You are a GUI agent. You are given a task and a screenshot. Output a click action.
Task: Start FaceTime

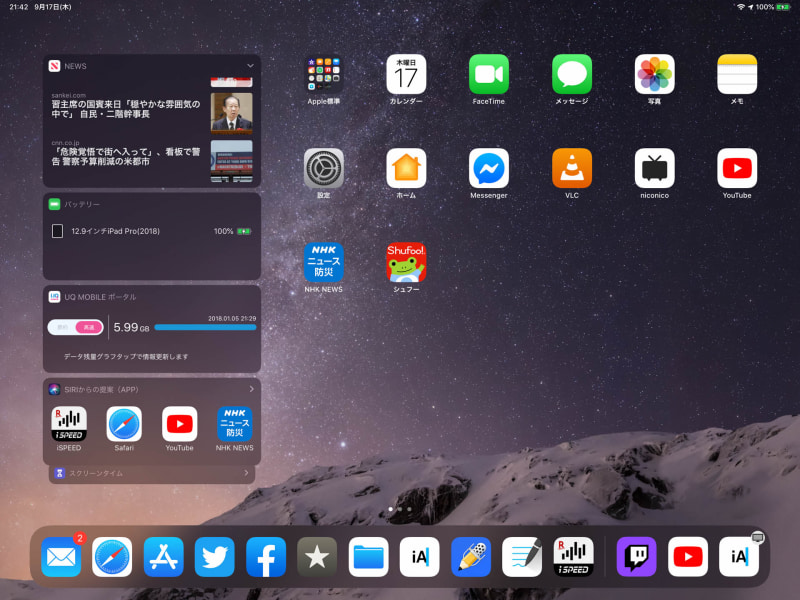(x=488, y=72)
